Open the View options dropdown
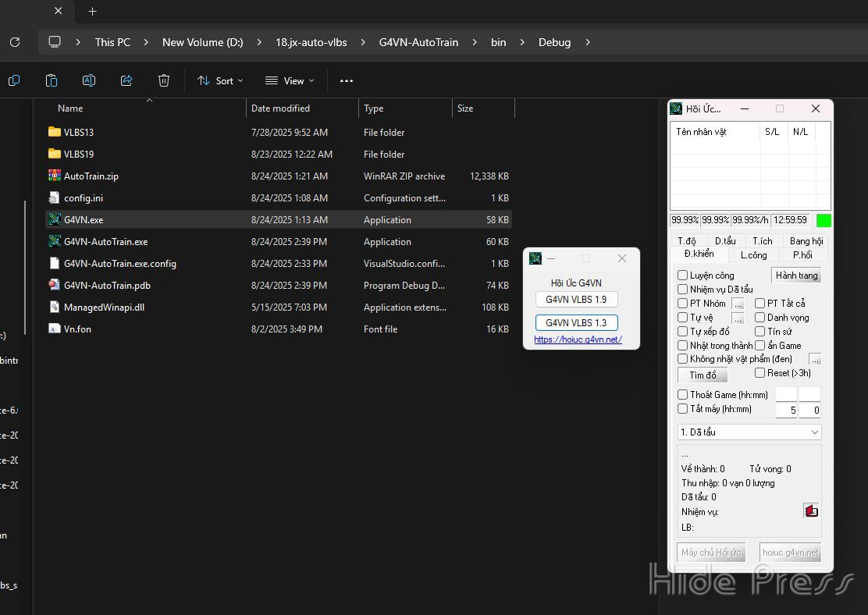 [290, 80]
